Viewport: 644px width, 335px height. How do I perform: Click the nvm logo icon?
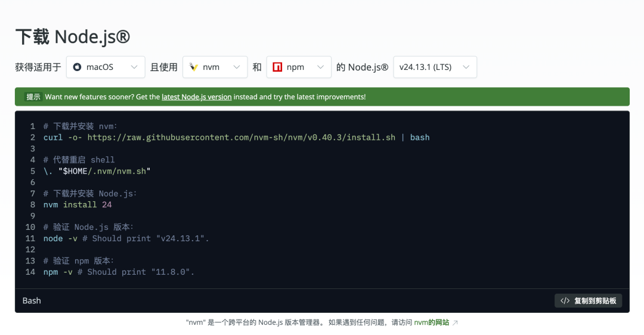(x=193, y=67)
